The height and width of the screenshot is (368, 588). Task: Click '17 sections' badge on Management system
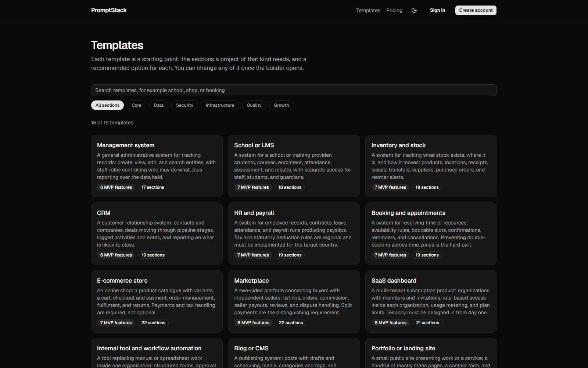click(153, 187)
